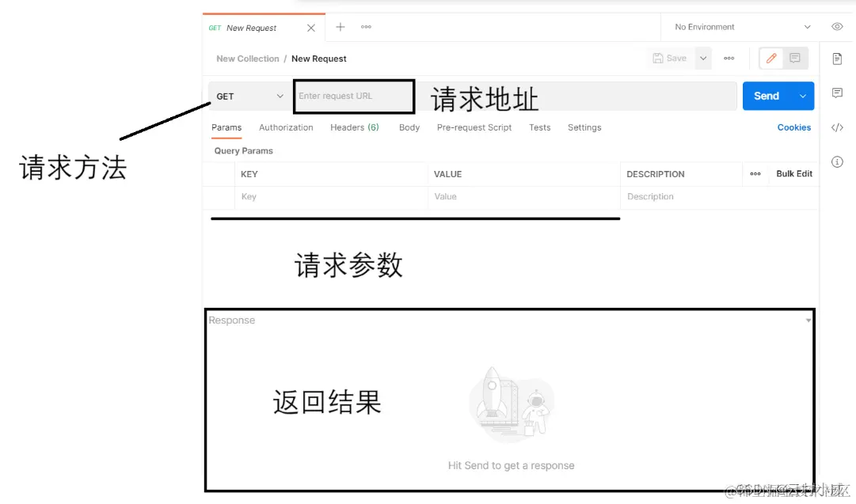
Task: Open params table column options ellipsis
Action: [x=755, y=174]
